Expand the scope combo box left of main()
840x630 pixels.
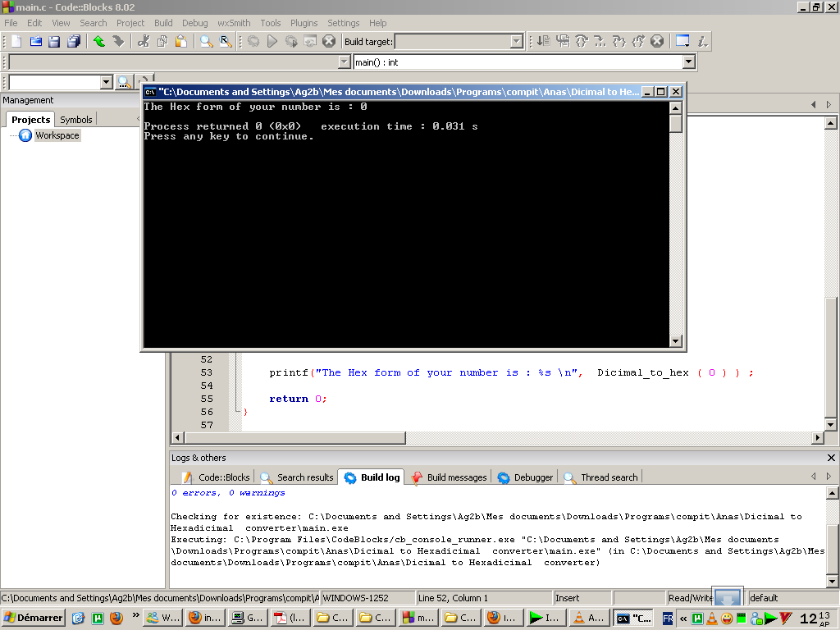coord(345,62)
